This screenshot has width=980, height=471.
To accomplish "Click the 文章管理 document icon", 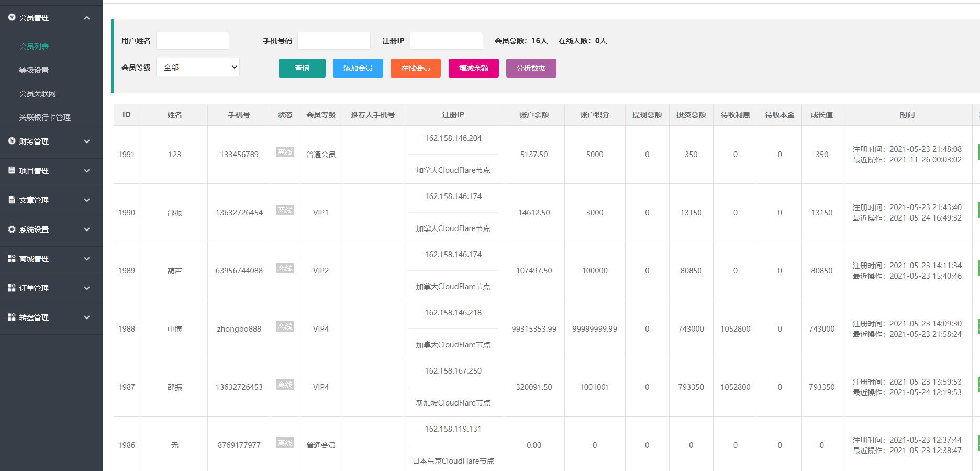I will (12, 200).
